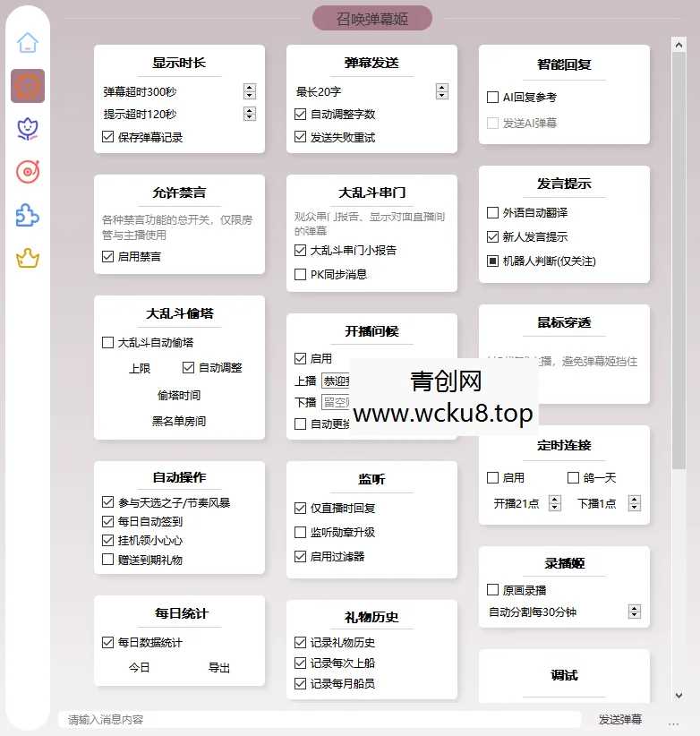700x736 pixels.
Task: Toggle 保存弹幕记录 checkbox
Action: [108, 137]
